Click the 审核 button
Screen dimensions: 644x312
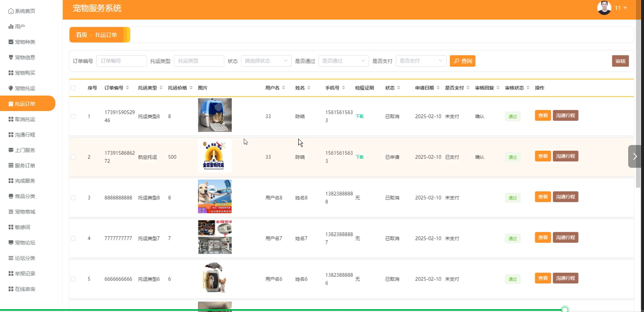click(x=620, y=61)
